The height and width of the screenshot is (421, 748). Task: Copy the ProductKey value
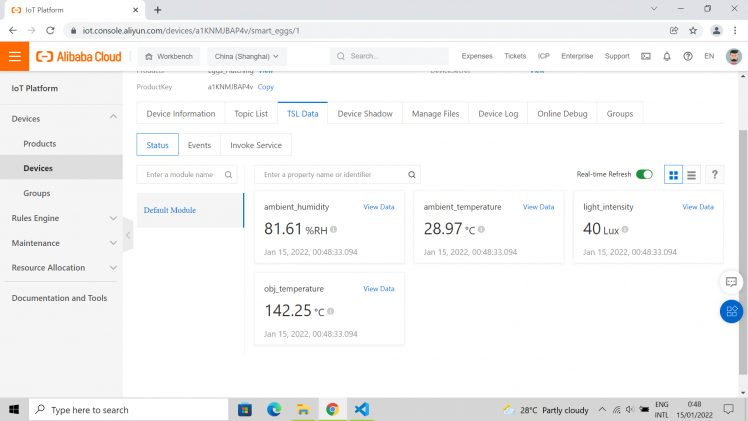point(266,87)
